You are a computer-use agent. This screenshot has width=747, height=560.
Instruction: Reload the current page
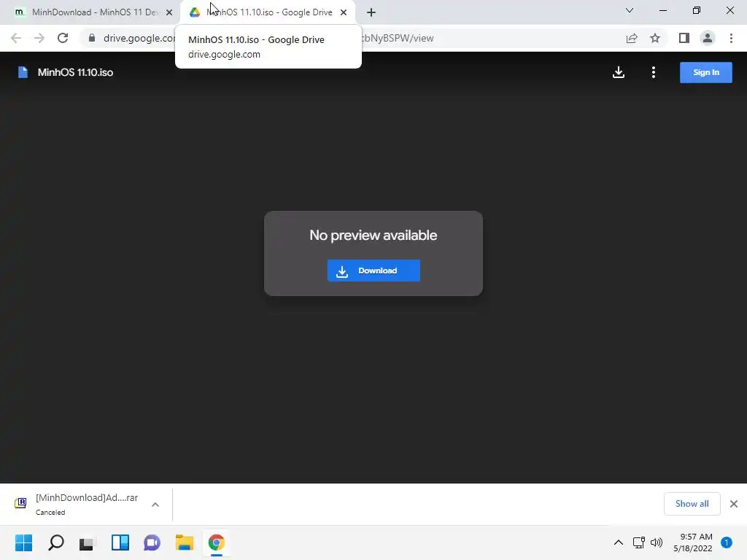pyautogui.click(x=63, y=38)
